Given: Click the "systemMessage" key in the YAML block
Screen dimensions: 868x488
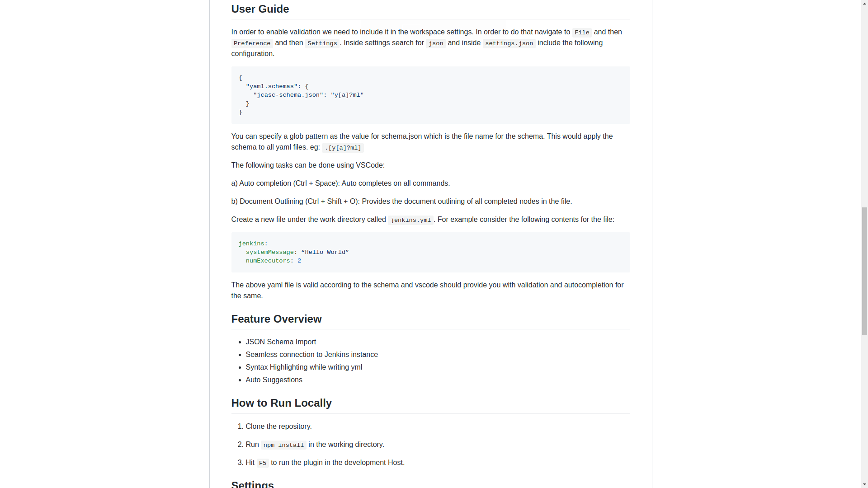Looking at the screenshot, I should [269, 252].
